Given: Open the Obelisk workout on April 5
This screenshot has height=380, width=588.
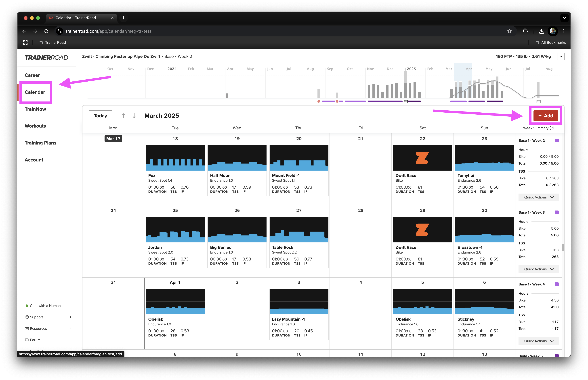Looking at the screenshot, I should pyautogui.click(x=422, y=314).
